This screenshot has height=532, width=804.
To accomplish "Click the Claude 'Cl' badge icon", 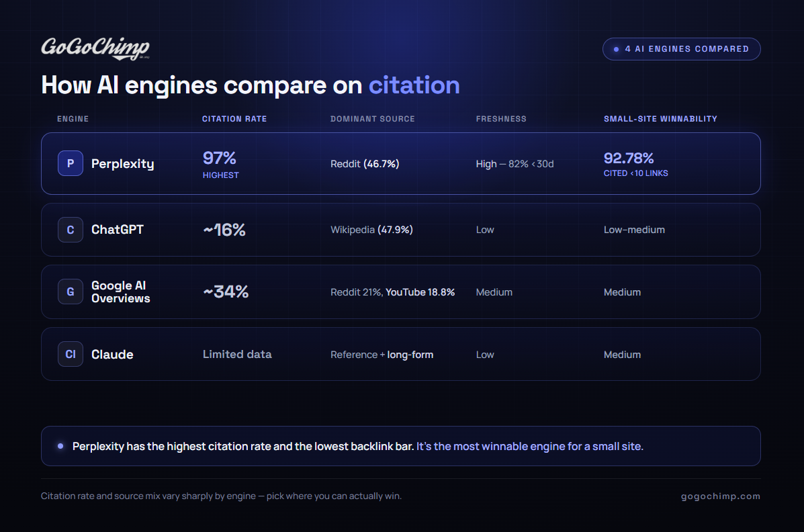I will pyautogui.click(x=71, y=354).
